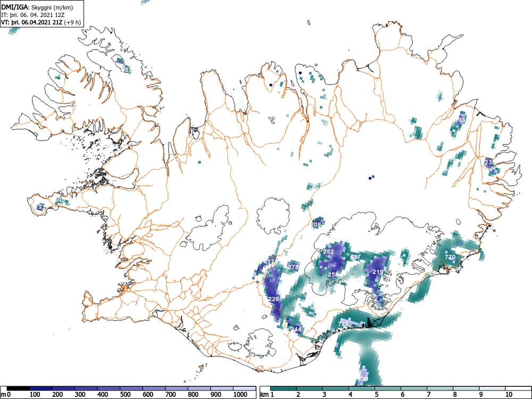Click the '10' label on the kilometre scale
This screenshot has height=399, width=532.
tap(508, 395)
